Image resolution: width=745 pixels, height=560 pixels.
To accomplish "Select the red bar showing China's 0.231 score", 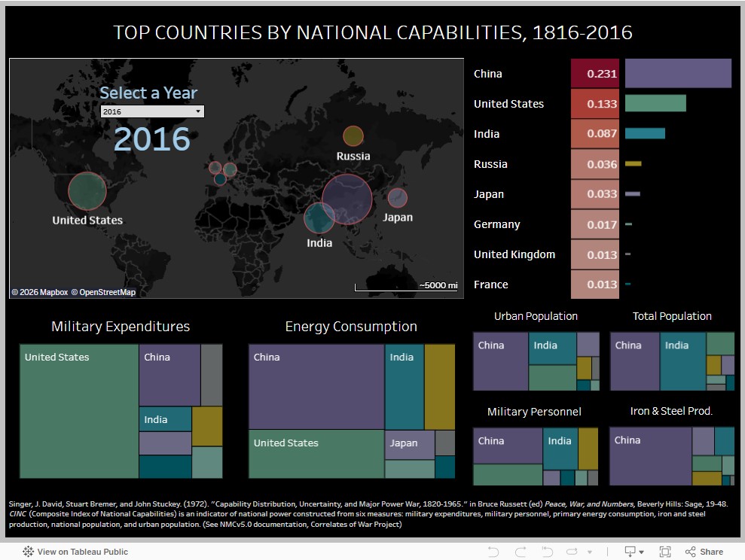I will 595,73.
